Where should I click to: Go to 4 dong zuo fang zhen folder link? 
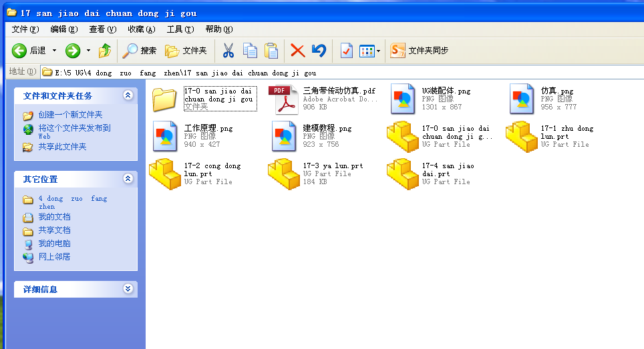pyautogui.click(x=73, y=202)
